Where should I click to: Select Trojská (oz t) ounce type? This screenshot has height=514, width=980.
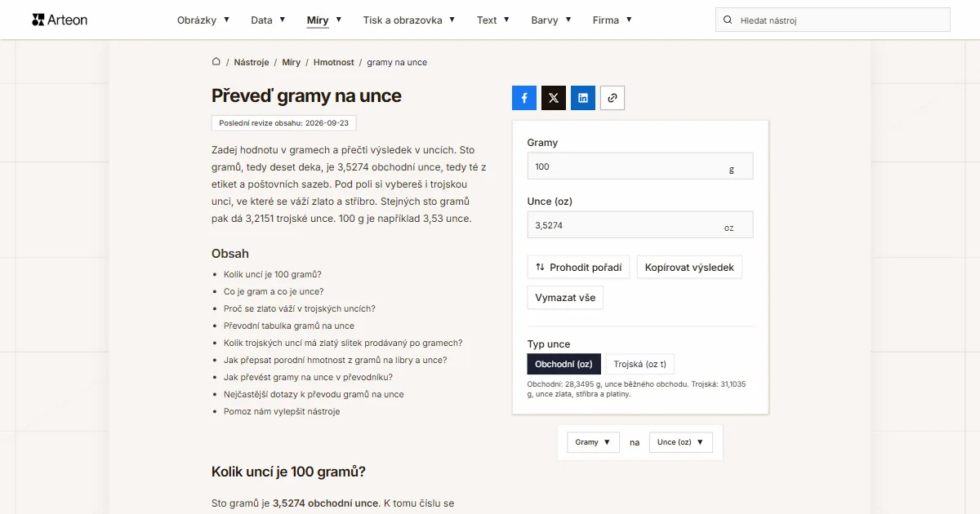[640, 364]
